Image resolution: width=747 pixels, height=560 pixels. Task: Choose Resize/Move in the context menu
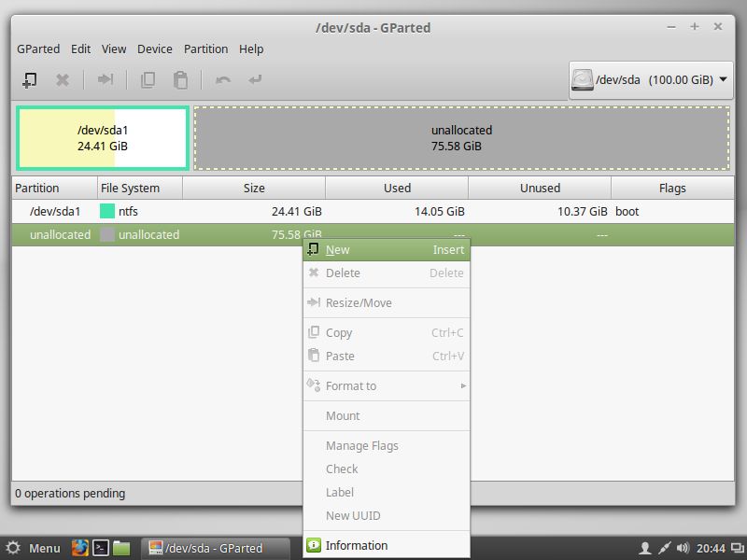point(387,302)
